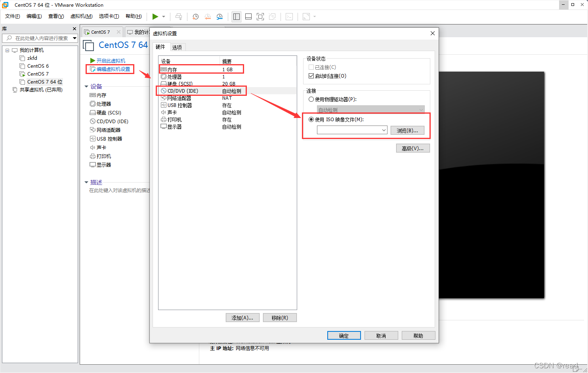The image size is (588, 373).
Task: Click the 开启此虚拟机 link
Action: [x=111, y=61]
